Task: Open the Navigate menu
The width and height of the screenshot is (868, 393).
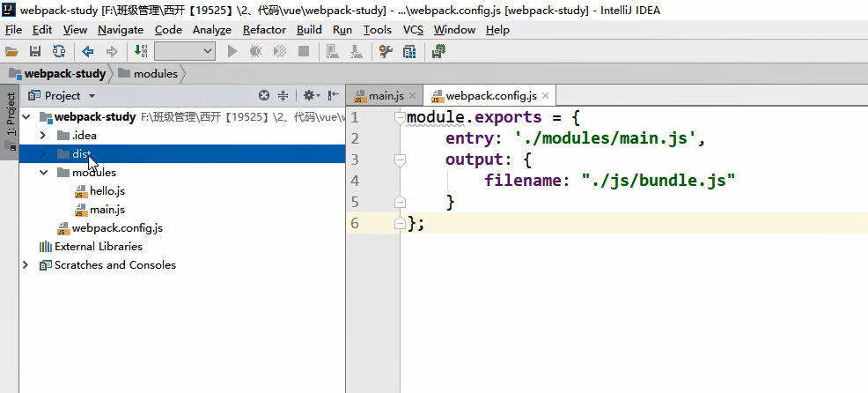Action: point(121,30)
